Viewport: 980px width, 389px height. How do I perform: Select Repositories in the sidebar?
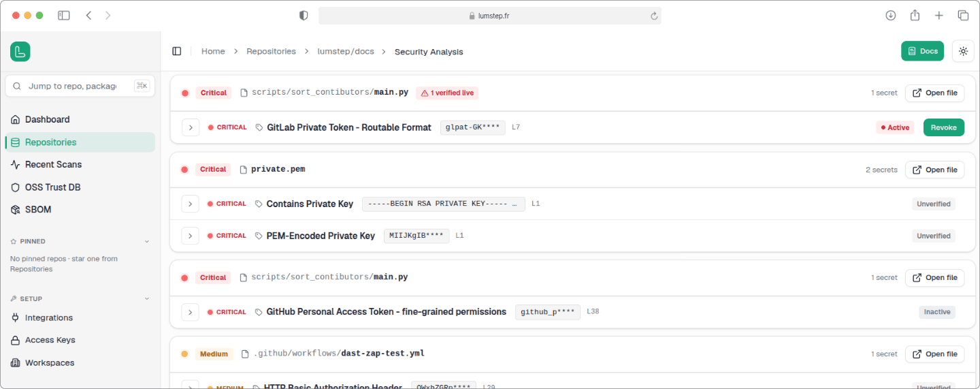(80, 142)
